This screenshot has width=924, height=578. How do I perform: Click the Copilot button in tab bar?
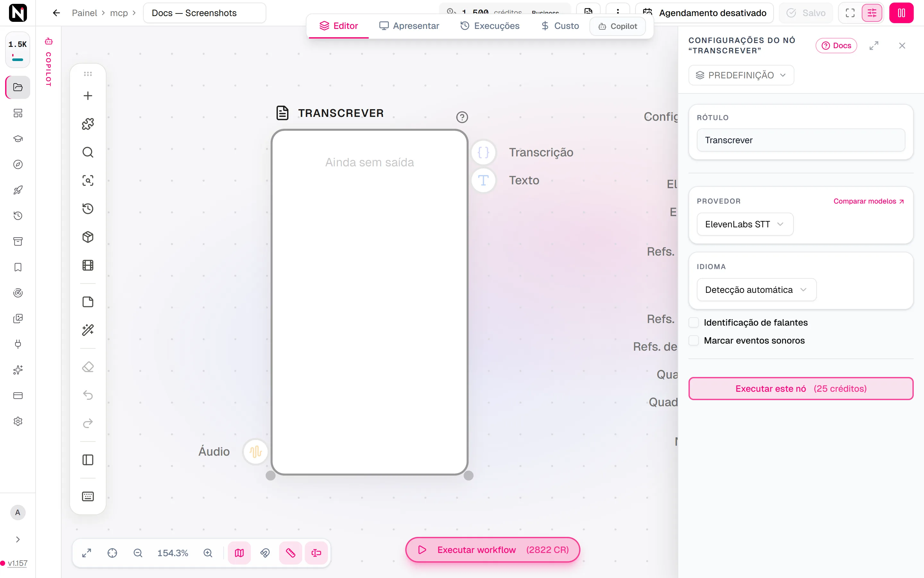617,26
